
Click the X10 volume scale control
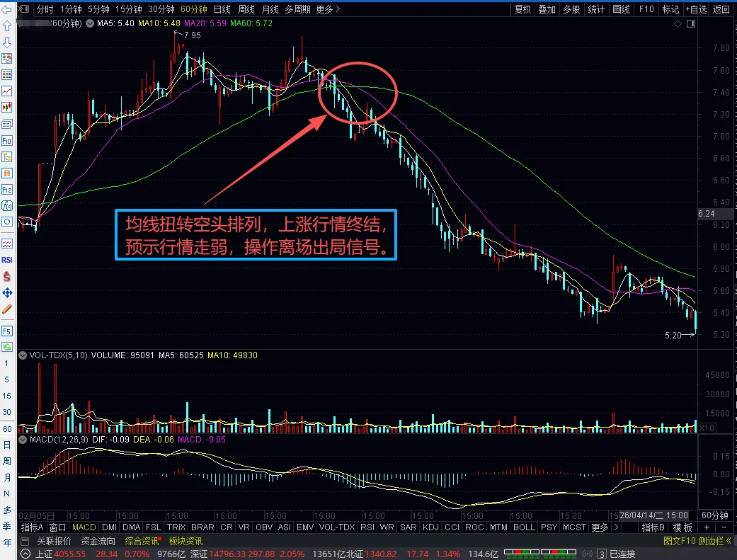click(707, 428)
